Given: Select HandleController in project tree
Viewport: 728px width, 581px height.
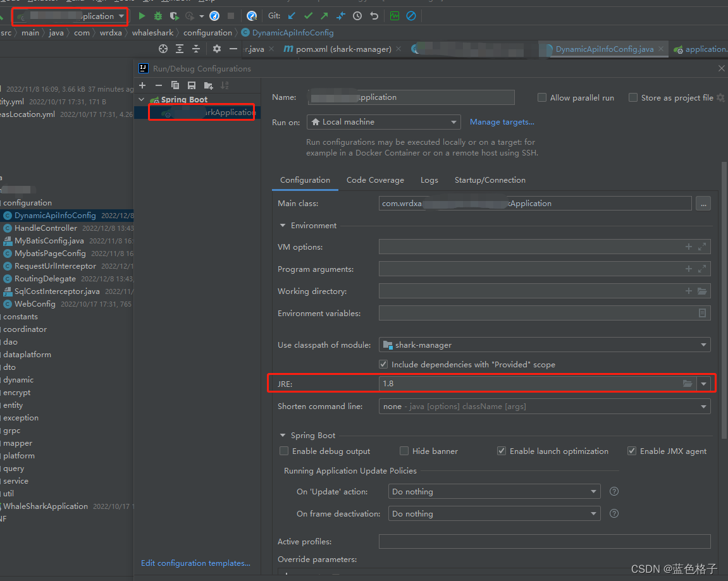Looking at the screenshot, I should [46, 228].
